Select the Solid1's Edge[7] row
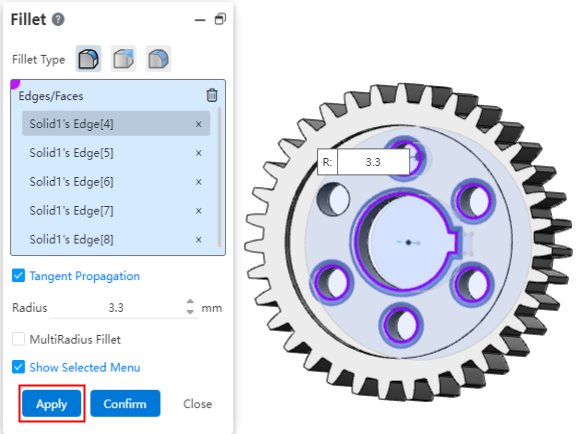The height and width of the screenshot is (434, 584). coord(116,210)
